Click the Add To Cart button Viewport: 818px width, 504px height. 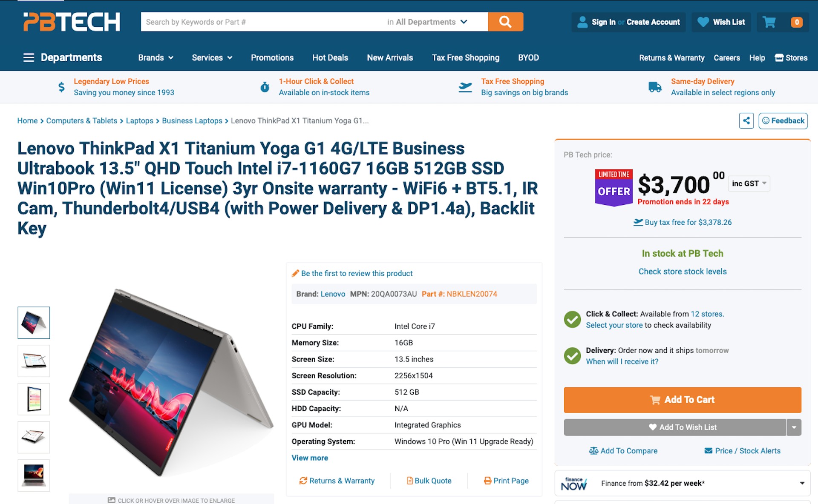point(683,400)
